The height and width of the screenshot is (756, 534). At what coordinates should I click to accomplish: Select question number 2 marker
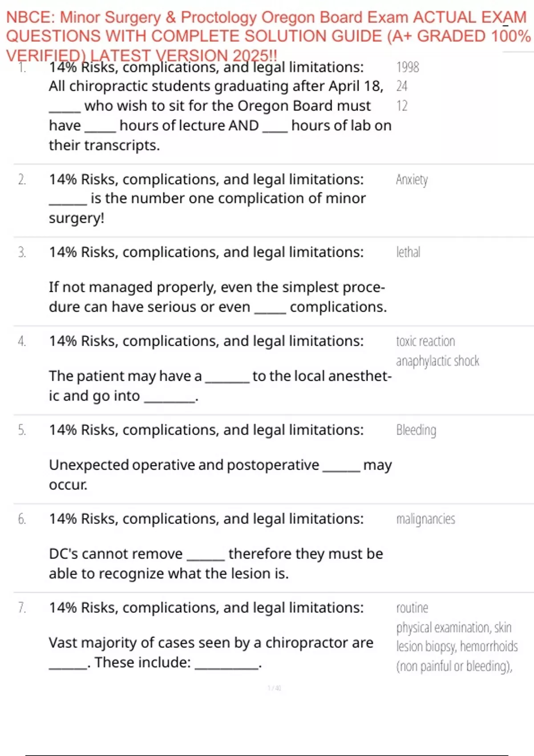(x=22, y=180)
